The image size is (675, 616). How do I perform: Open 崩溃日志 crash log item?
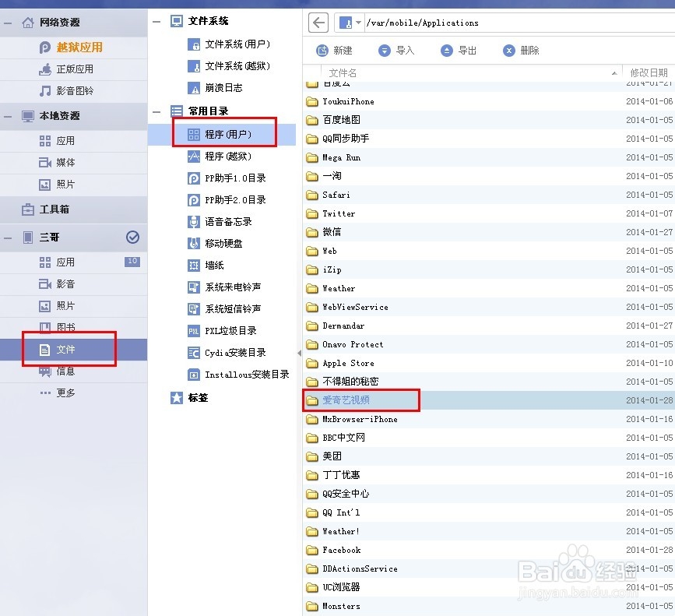click(215, 88)
